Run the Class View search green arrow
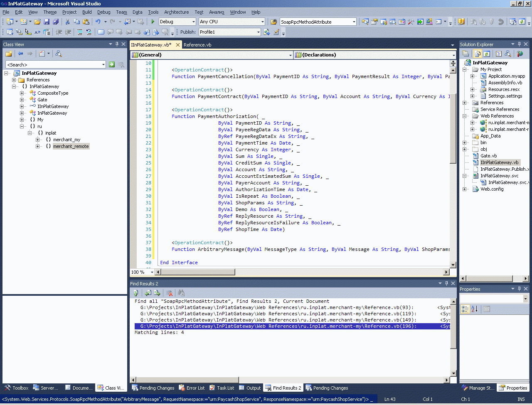Screen dimensions: 532x405 [x=112, y=64]
